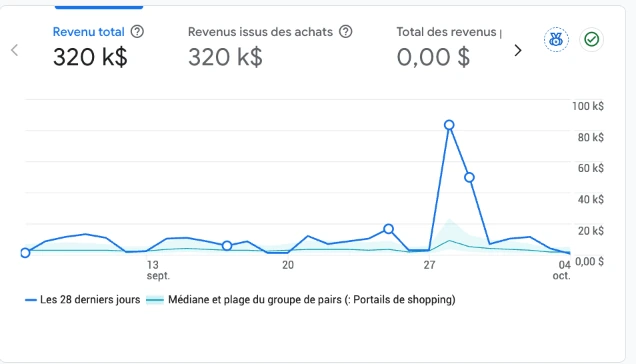Click the 13 sept. axis label
This screenshot has height=364, width=636.
point(158,270)
